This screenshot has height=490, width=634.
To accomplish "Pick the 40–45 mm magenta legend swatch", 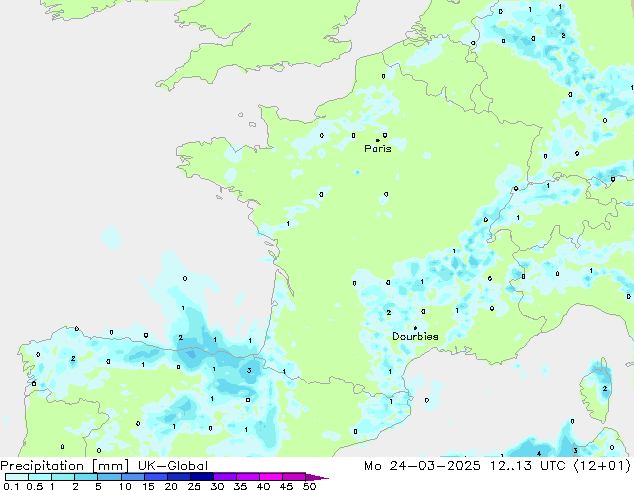I will 271,477.
